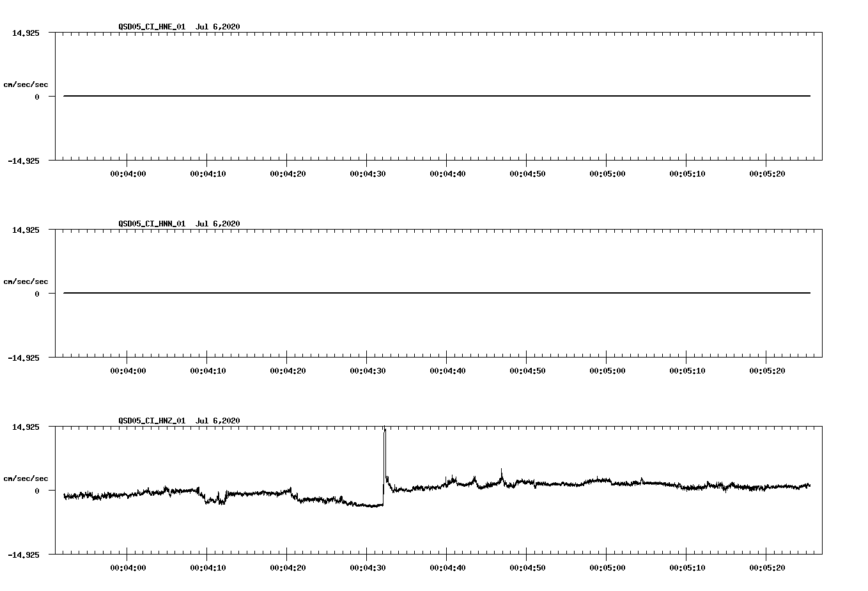Click the QSD05_CI_HNE_01 plot title
This screenshot has width=868, height=591.
coord(179,26)
